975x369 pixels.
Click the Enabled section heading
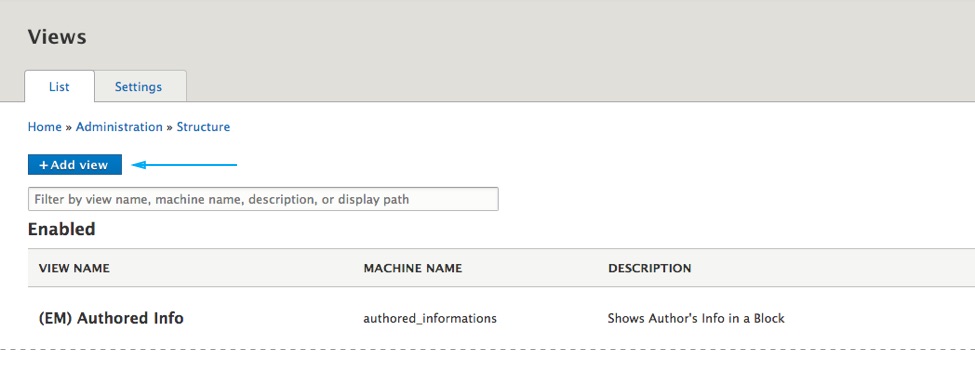coord(62,229)
